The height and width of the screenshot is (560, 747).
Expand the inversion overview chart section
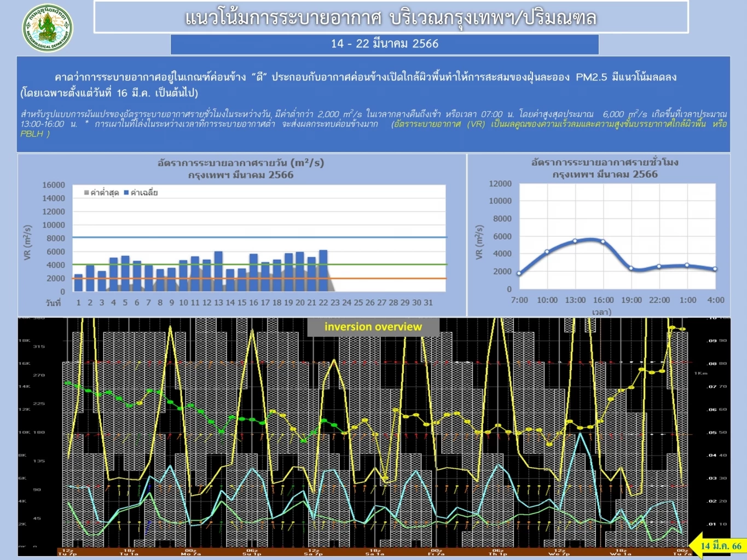[x=373, y=437]
